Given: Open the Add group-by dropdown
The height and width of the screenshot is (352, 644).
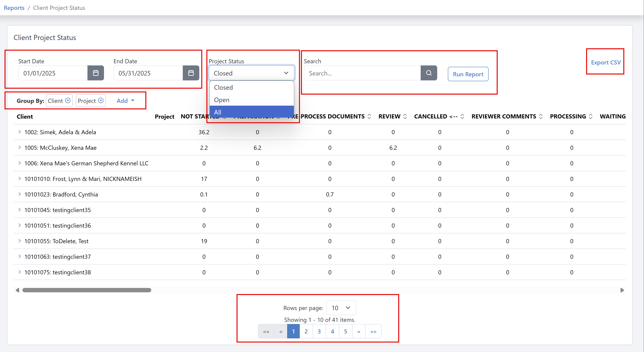Looking at the screenshot, I should pyautogui.click(x=125, y=101).
